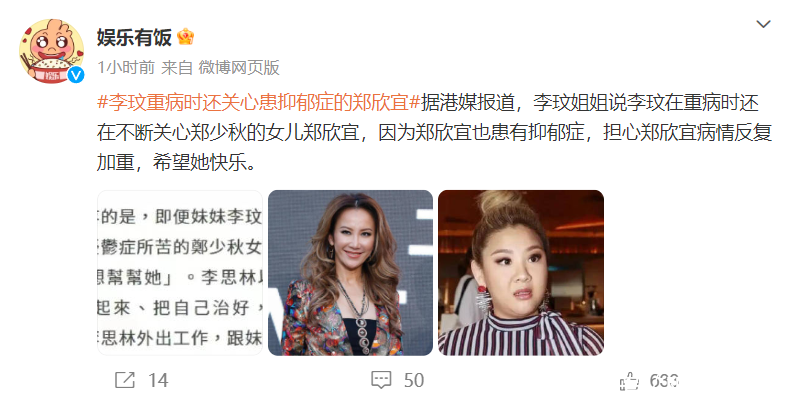Click the 来自 label beside the timestamp
Screen dimensions: 791x403
click(x=177, y=67)
